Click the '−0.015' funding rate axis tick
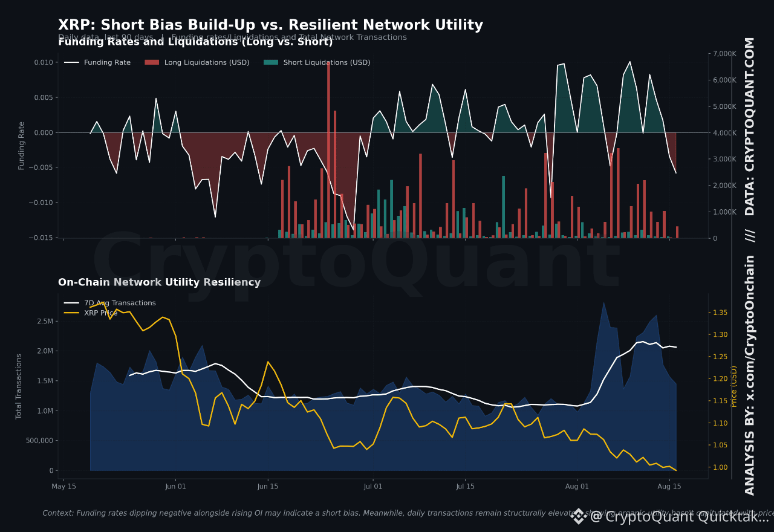This screenshot has width=774, height=532. (x=41, y=238)
